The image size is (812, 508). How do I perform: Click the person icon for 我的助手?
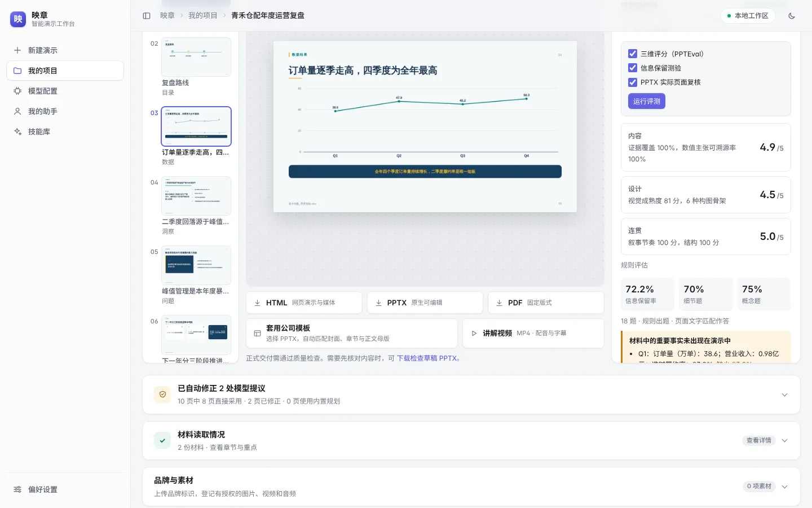17,111
